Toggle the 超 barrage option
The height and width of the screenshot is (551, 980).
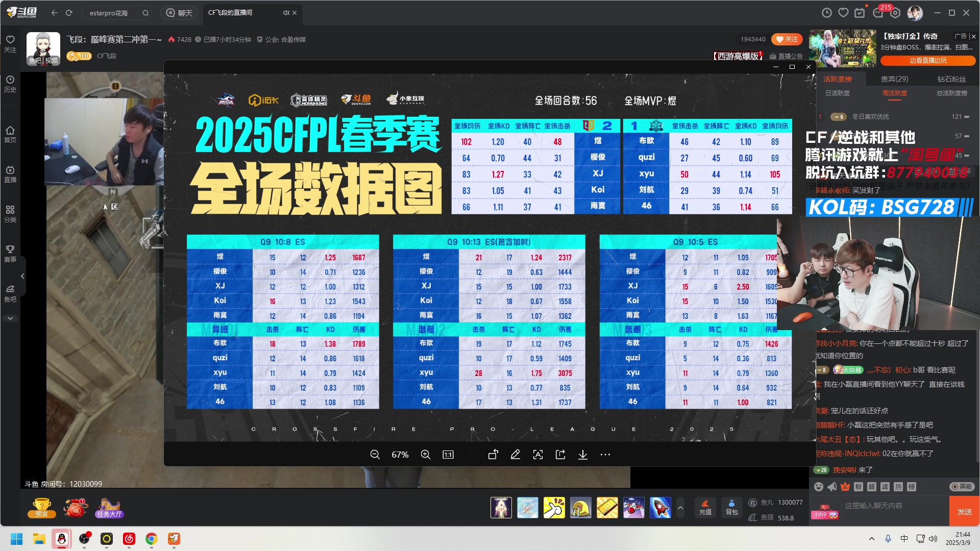(x=872, y=487)
